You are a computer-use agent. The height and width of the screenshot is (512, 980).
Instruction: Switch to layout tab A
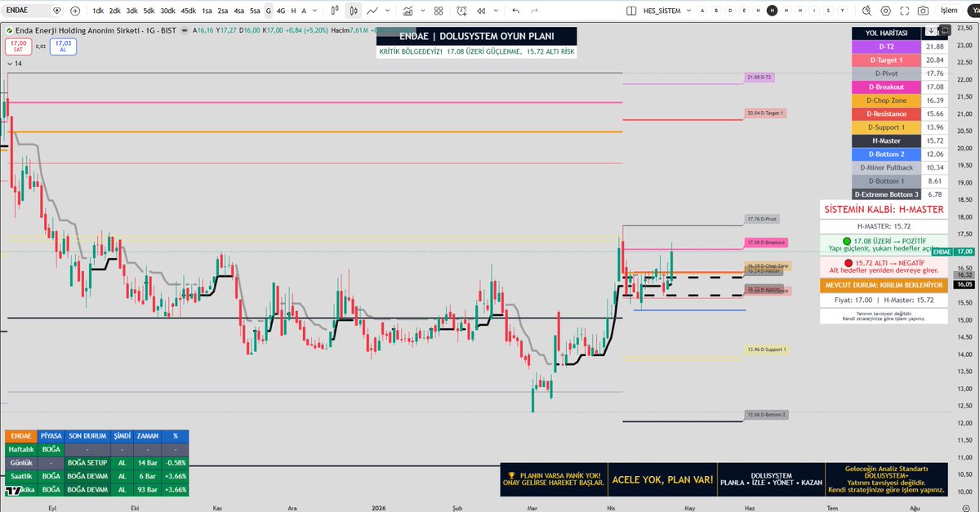704,11
